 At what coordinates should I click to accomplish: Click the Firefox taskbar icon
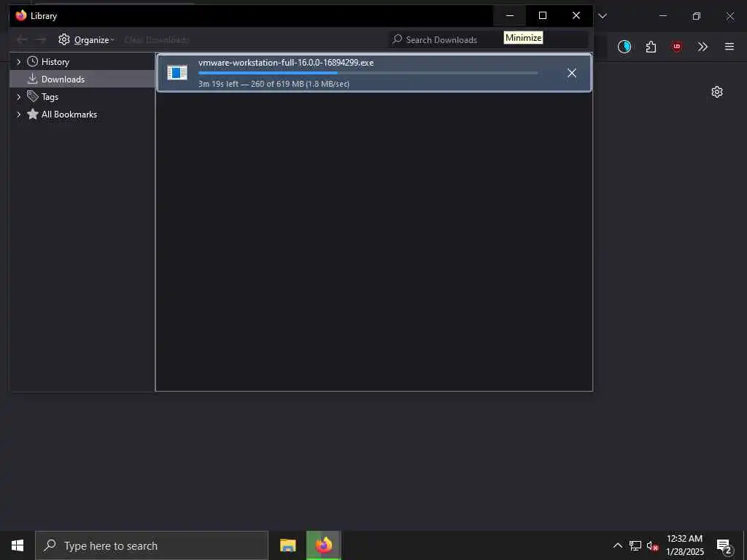coord(323,545)
